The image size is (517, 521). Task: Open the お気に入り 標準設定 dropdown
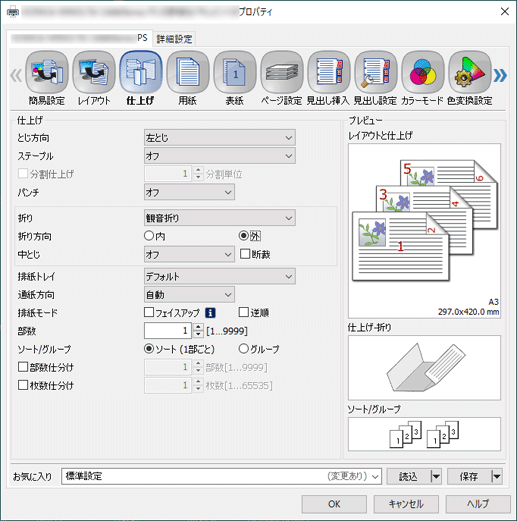pyautogui.click(x=221, y=476)
